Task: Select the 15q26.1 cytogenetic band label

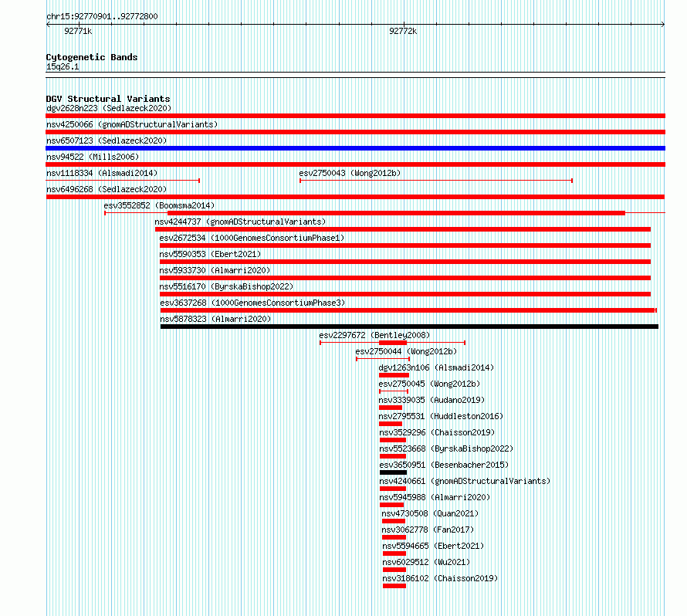Action: (63, 66)
